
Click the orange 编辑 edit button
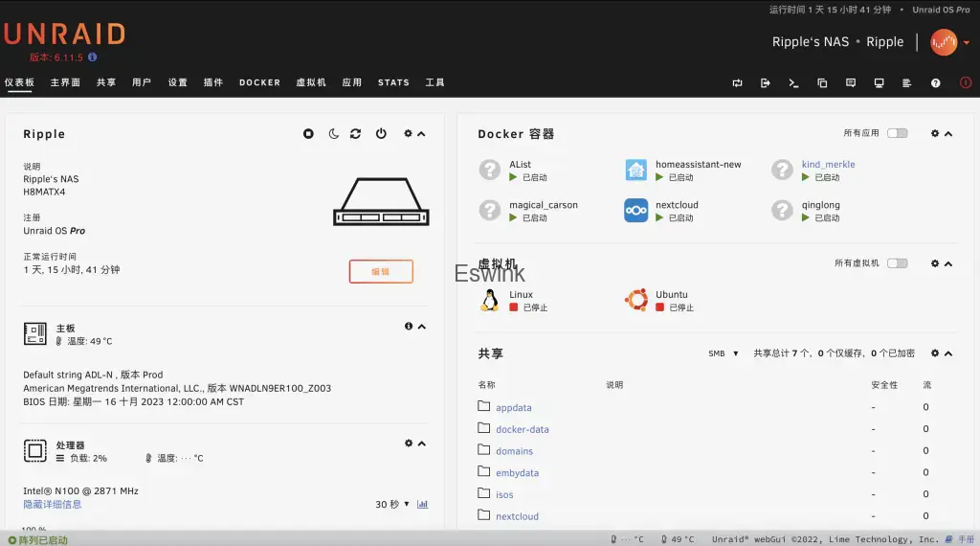381,271
